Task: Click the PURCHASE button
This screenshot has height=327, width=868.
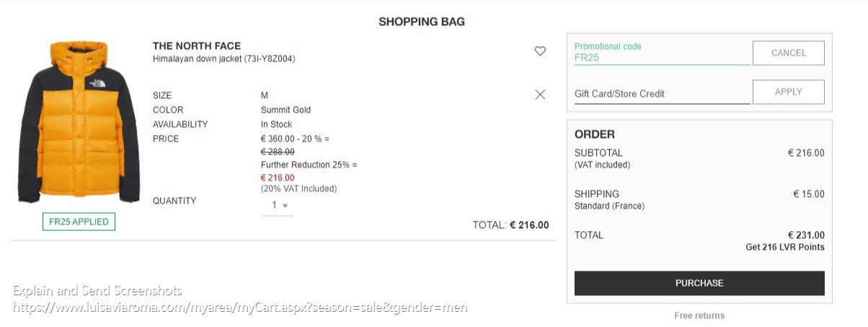Action: tap(699, 283)
